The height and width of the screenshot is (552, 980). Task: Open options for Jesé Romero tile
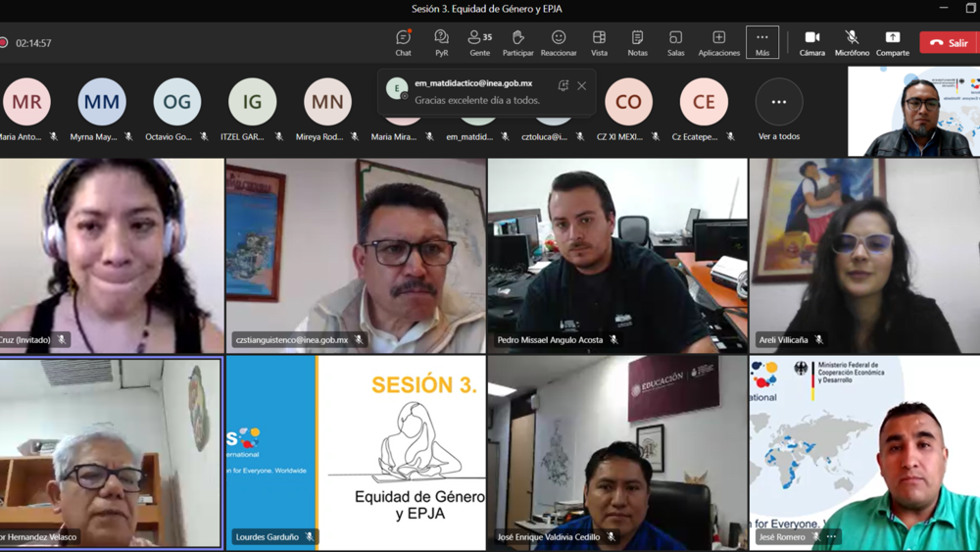(x=832, y=537)
